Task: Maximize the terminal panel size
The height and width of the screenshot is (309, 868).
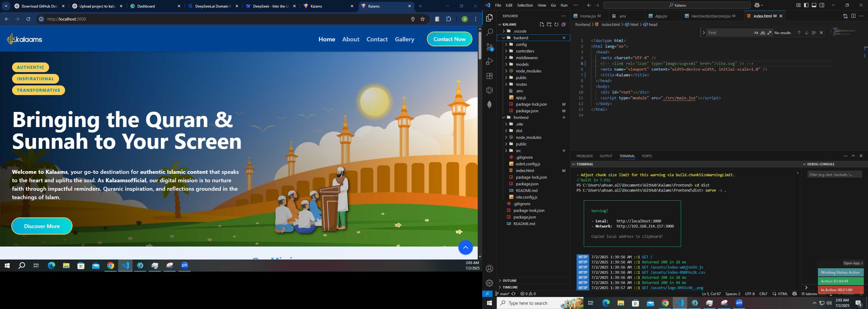Action: point(853,156)
